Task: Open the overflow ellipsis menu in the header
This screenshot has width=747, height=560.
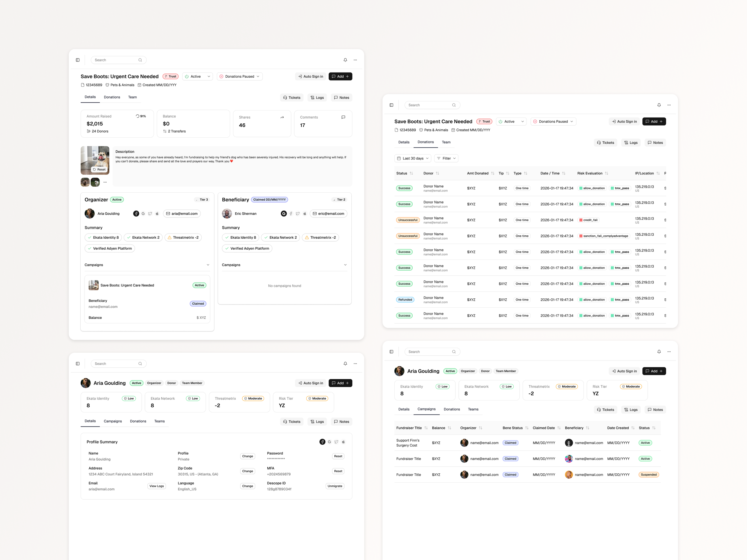Action: pos(355,60)
